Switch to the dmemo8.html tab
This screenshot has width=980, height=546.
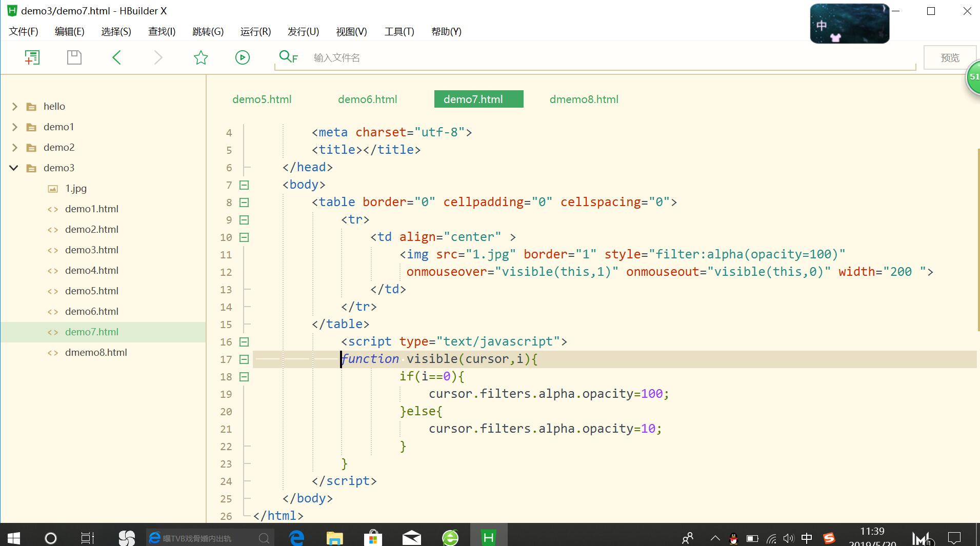584,99
